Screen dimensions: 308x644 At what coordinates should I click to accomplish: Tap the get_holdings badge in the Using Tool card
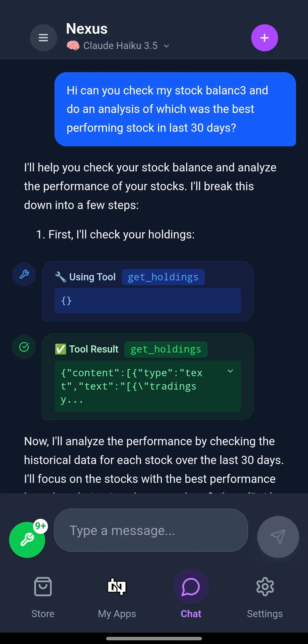pyautogui.click(x=163, y=277)
